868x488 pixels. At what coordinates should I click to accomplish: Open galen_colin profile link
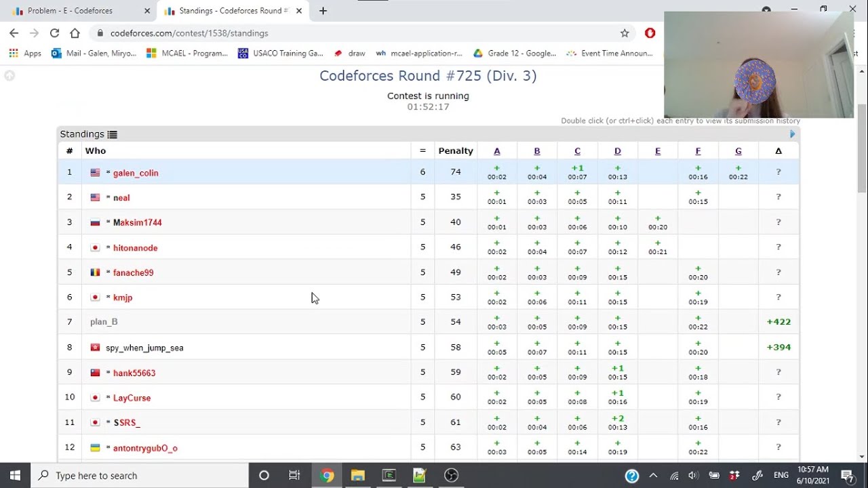(x=136, y=173)
